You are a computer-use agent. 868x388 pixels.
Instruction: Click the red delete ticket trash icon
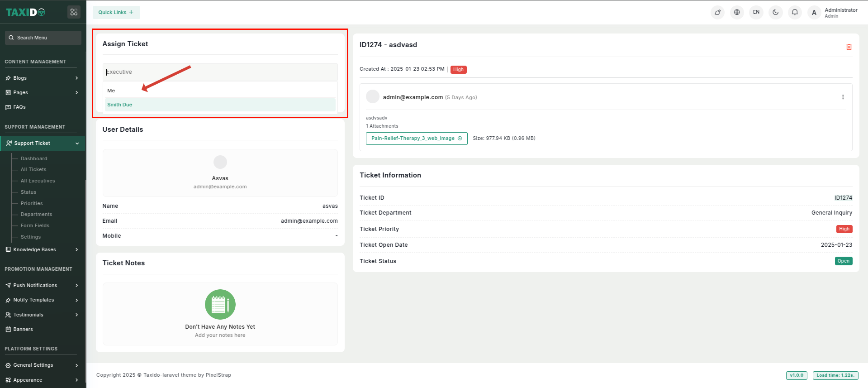click(849, 47)
